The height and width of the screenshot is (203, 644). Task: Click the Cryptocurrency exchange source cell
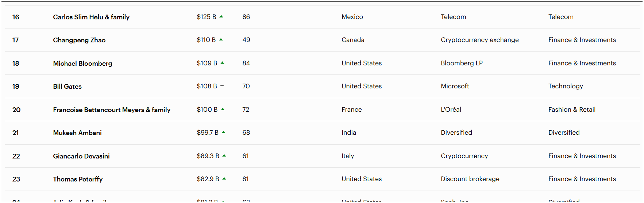[x=479, y=40]
